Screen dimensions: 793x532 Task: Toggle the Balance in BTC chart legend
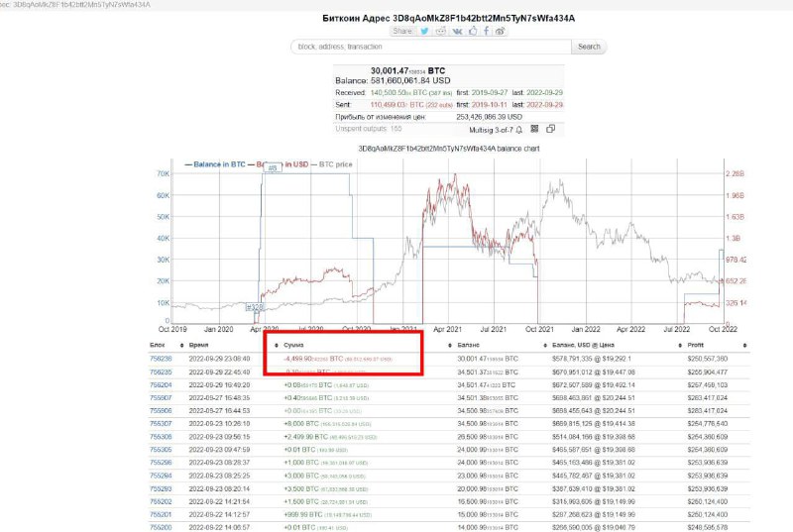215,164
